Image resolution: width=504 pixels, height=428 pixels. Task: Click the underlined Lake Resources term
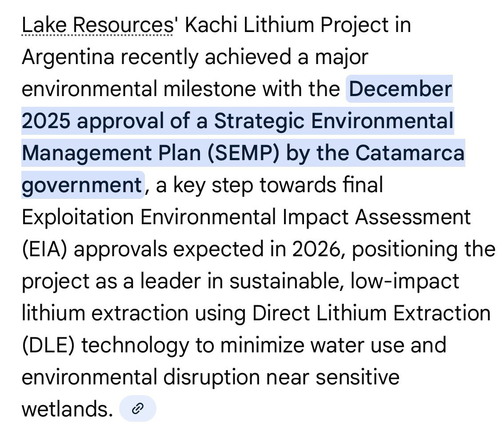tap(98, 25)
